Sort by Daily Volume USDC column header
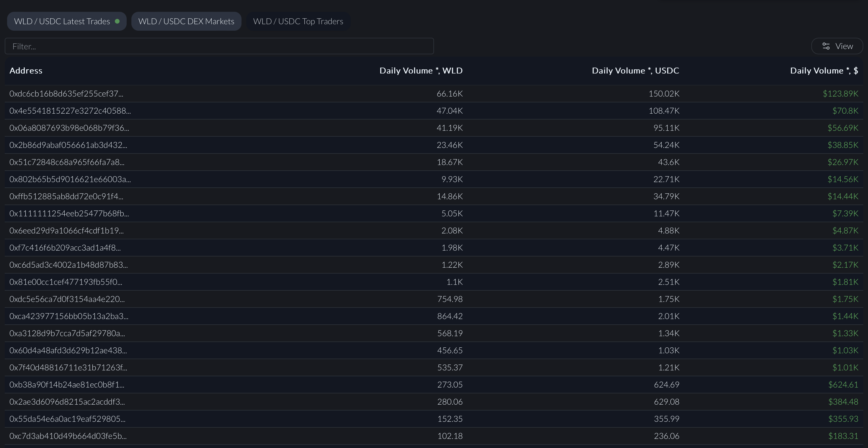868x448 pixels. click(x=635, y=71)
